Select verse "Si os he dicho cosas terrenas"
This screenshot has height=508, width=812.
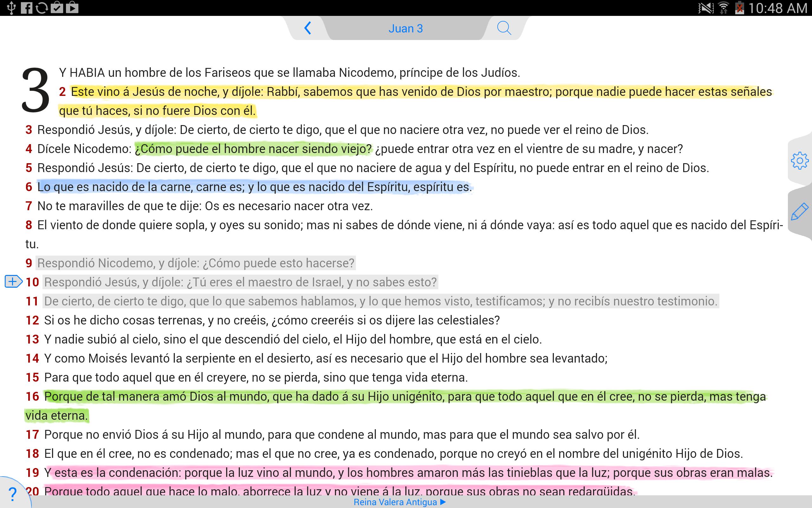pos(272,320)
